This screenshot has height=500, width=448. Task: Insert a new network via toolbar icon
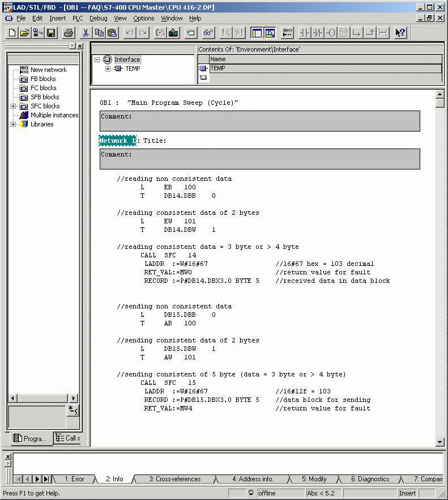pos(287,33)
